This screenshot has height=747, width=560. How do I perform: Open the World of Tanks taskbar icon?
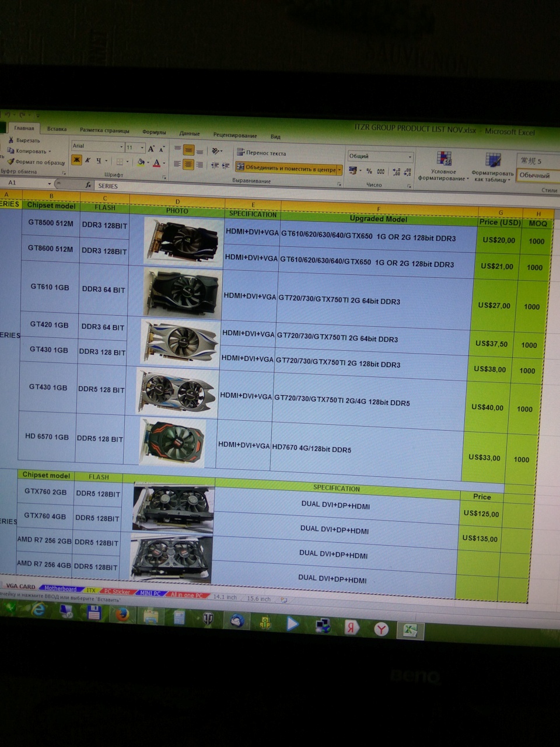pyautogui.click(x=208, y=619)
